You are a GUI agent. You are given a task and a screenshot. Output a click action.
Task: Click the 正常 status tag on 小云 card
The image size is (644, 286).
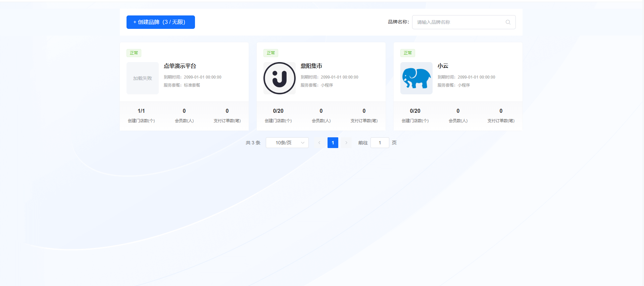tap(408, 53)
